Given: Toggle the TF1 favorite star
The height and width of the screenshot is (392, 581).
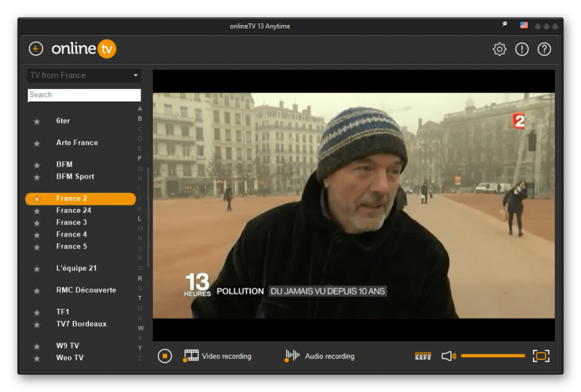Looking at the screenshot, I should coord(37,312).
